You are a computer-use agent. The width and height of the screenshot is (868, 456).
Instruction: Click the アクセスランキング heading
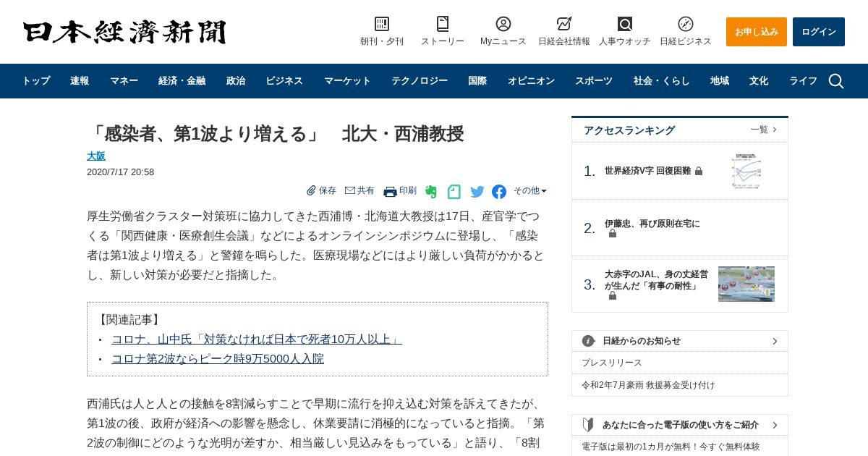[x=629, y=130]
